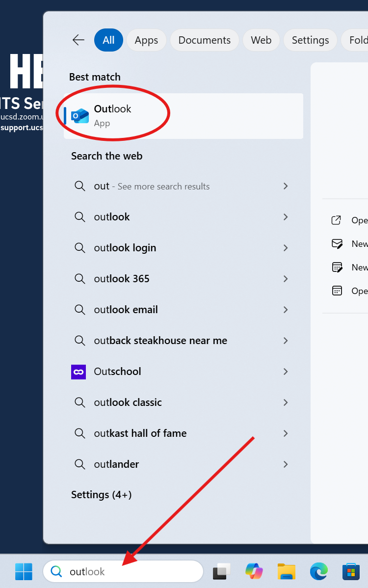Viewport: 368px width, 588px height.
Task: Expand chevron next to 'outlook 365'
Action: point(286,279)
